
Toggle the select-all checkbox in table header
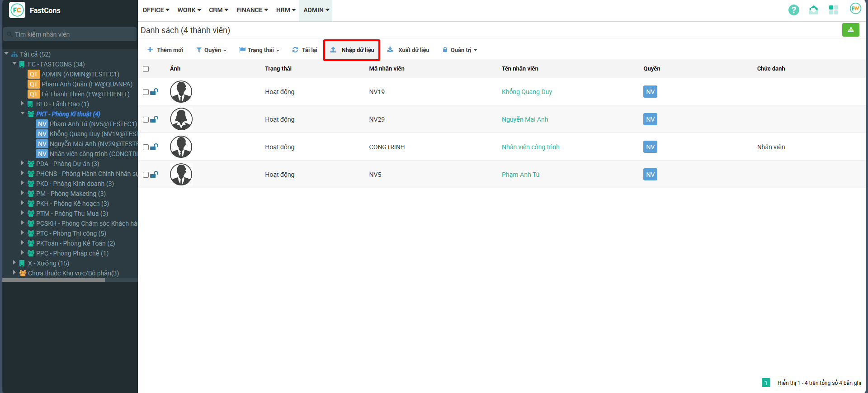(x=146, y=69)
